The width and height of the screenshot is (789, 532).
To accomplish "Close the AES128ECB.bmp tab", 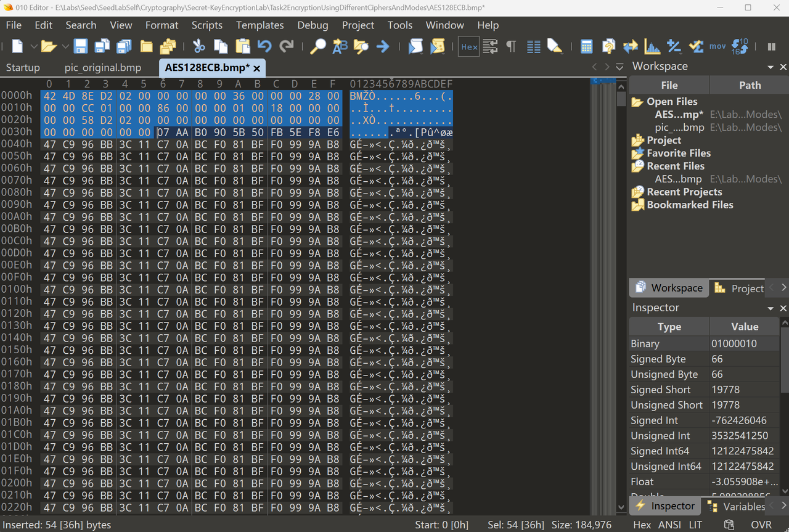I will pyautogui.click(x=256, y=68).
